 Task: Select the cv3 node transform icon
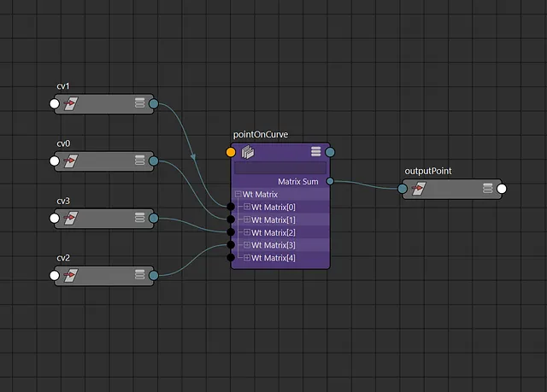pyautogui.click(x=72, y=219)
